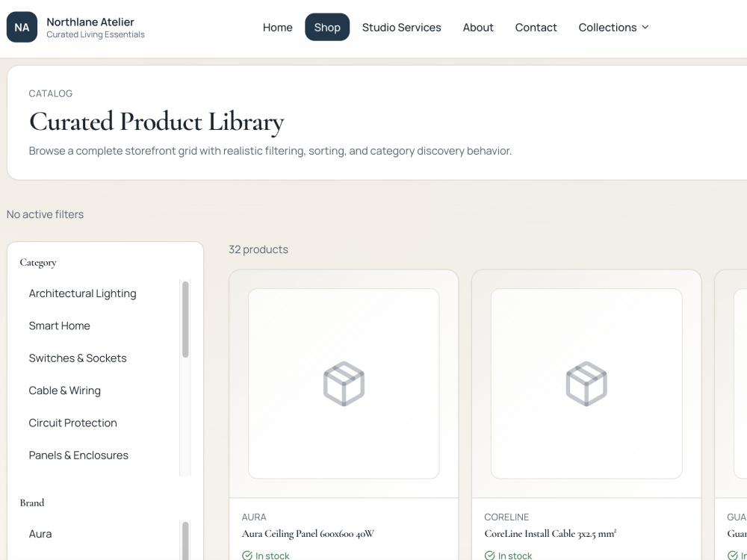This screenshot has width=747, height=560.
Task: Filter by Smart Home category
Action: 99,326
